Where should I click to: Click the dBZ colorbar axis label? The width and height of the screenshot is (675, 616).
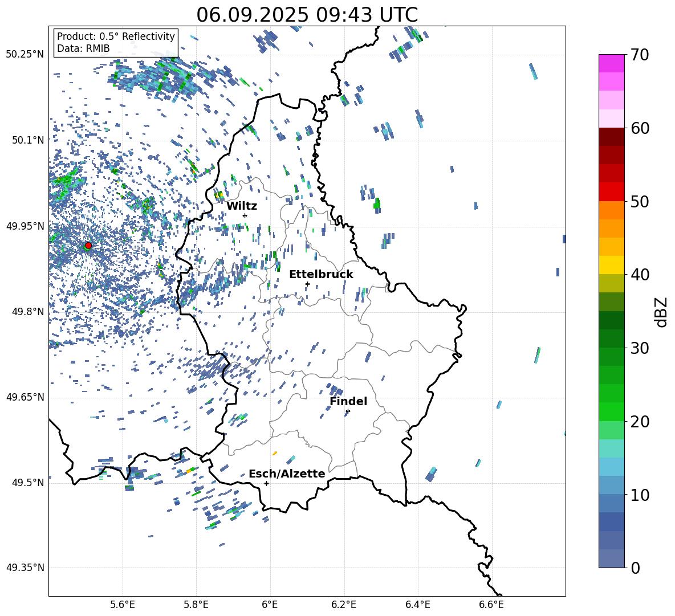pos(662,312)
